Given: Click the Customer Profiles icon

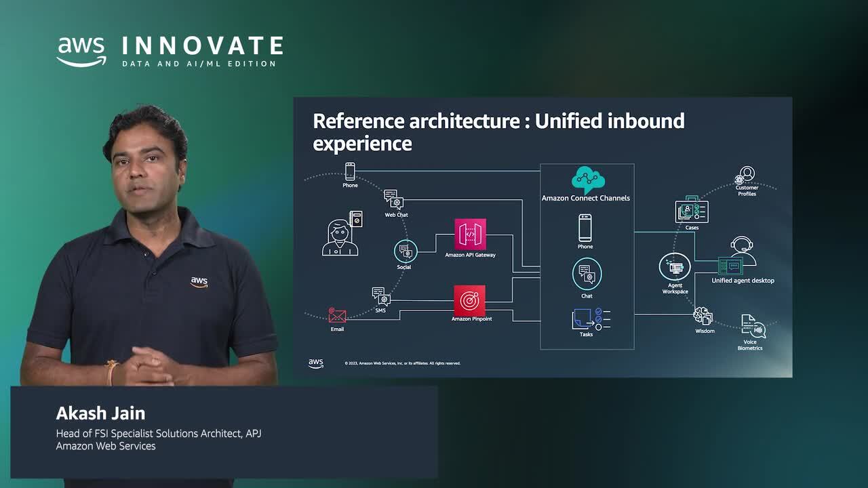Looking at the screenshot, I should [746, 176].
